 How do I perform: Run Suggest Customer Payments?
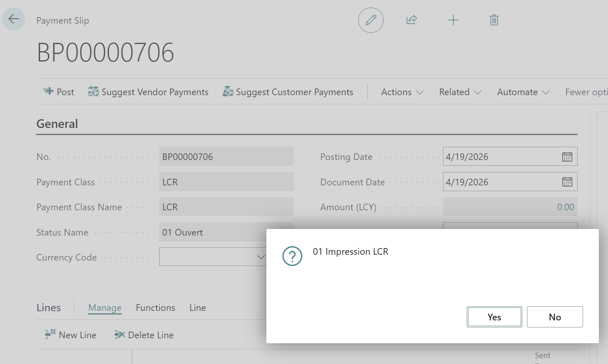point(288,92)
